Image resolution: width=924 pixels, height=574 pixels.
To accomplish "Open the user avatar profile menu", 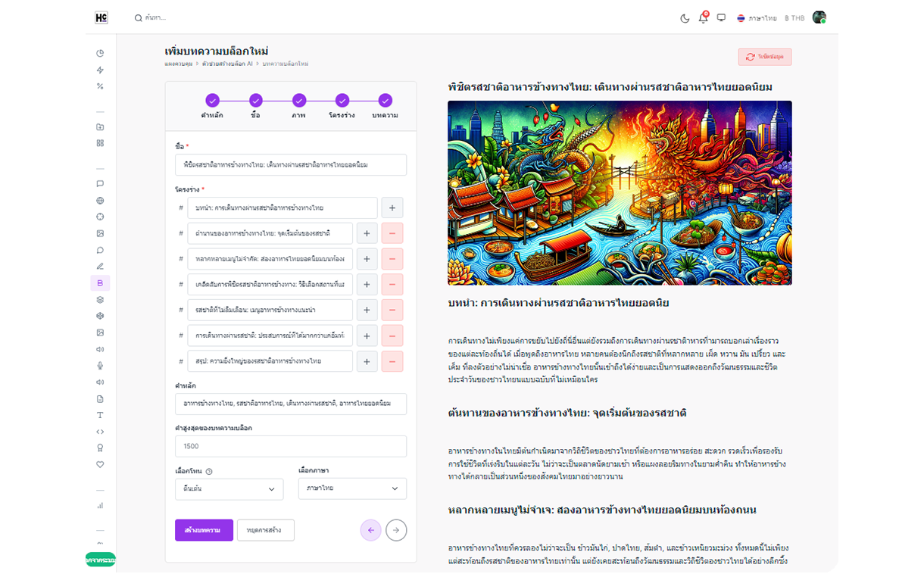I will click(x=819, y=17).
